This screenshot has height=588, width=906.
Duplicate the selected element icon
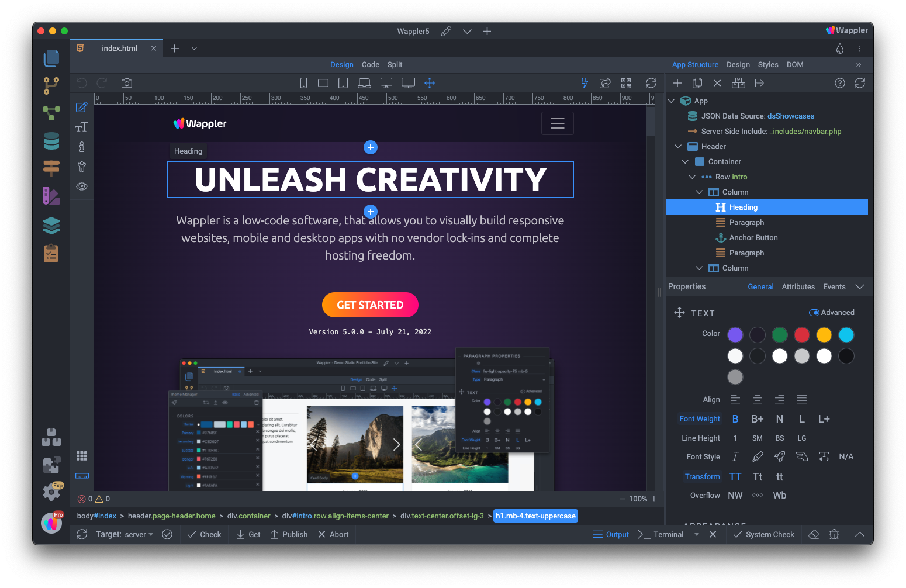point(697,83)
